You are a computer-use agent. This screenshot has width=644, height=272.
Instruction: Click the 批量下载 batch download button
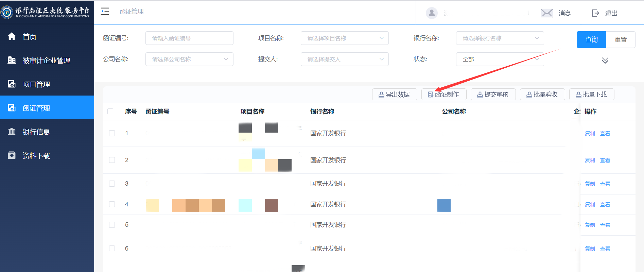pyautogui.click(x=591, y=95)
